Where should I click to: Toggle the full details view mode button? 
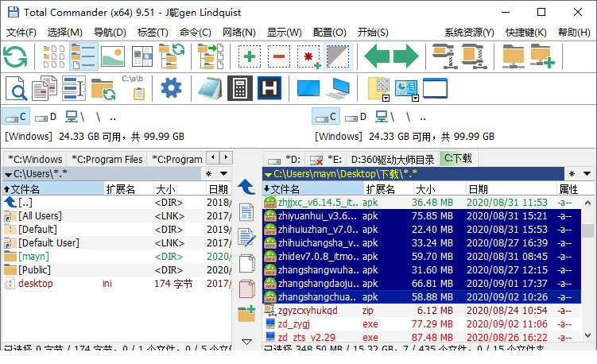click(83, 57)
